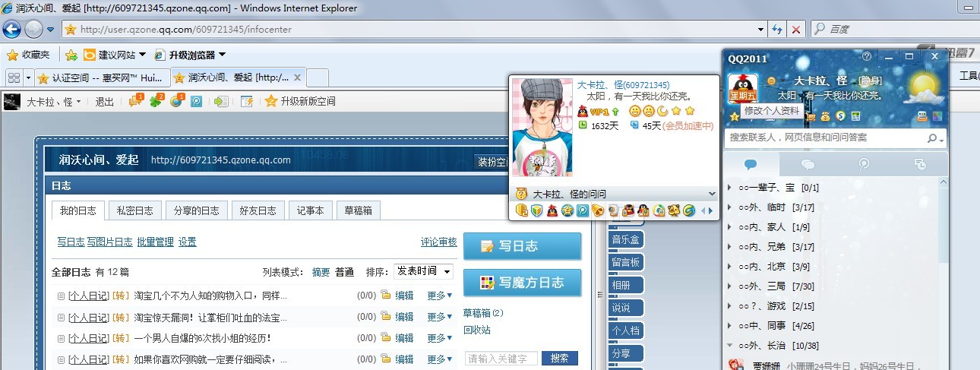Click the 请输入关键字 diary search field
This screenshot has width=980, height=370.
click(501, 359)
